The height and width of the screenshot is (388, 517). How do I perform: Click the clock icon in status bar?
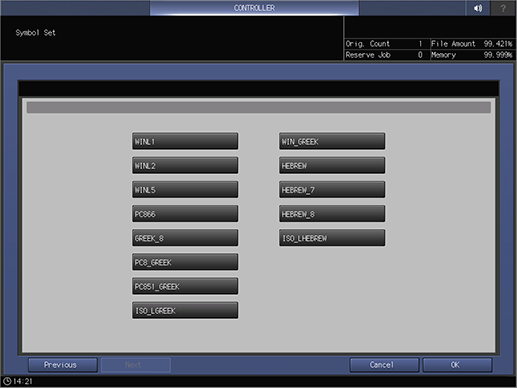(7, 381)
